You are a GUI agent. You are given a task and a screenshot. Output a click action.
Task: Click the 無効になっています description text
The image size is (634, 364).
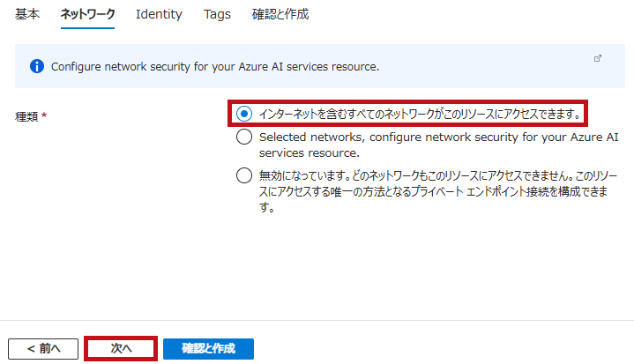click(x=438, y=191)
